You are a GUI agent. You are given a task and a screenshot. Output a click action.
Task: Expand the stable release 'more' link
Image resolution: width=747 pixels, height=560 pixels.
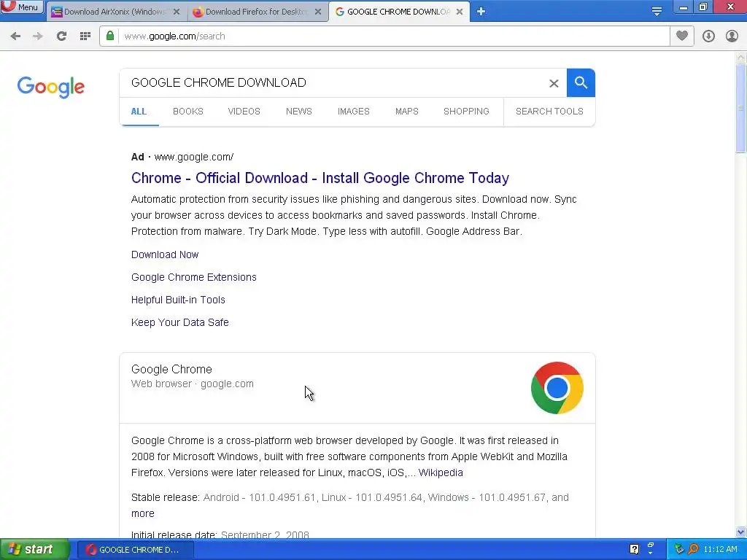[x=143, y=514]
